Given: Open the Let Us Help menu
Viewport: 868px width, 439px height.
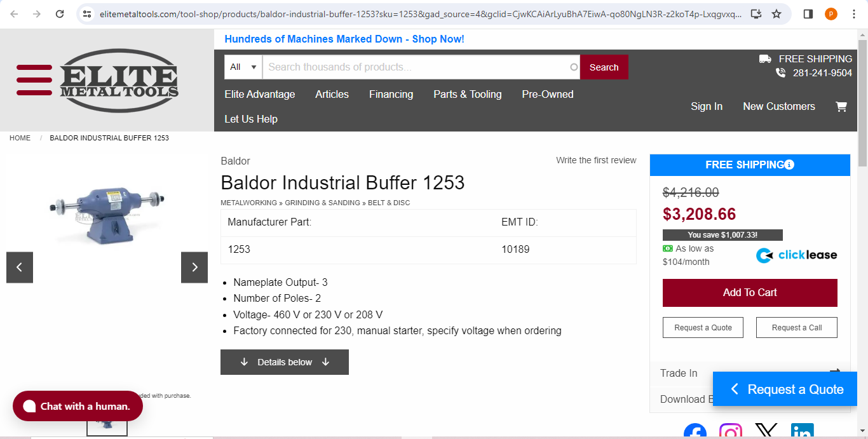Looking at the screenshot, I should (x=251, y=119).
